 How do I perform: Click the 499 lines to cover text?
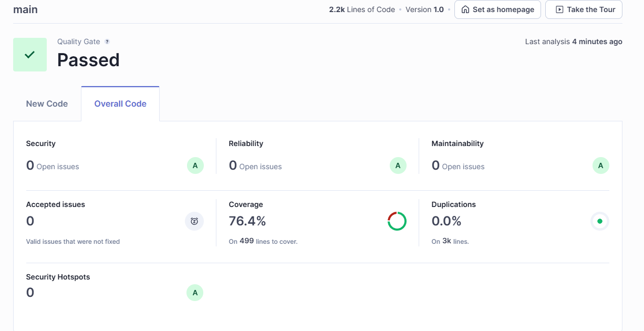(263, 241)
